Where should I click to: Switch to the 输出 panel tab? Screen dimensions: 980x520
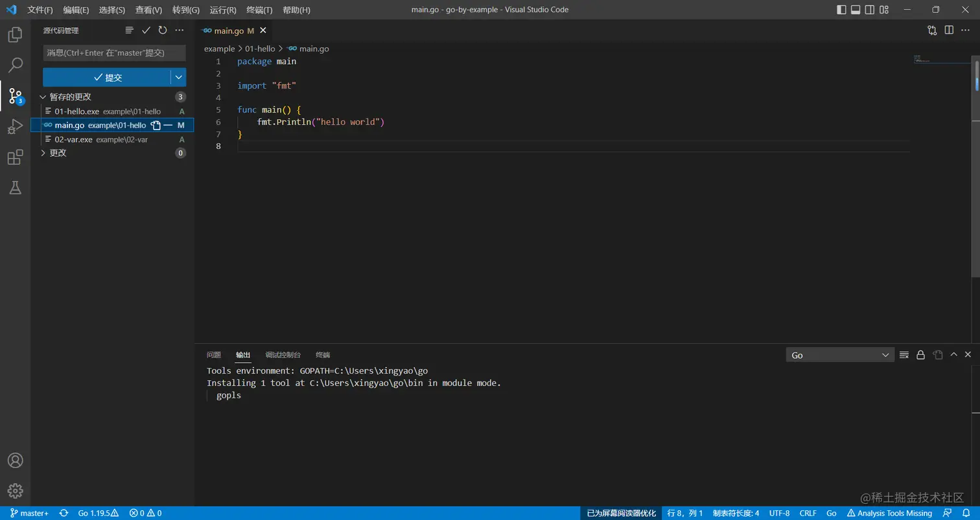tap(243, 355)
